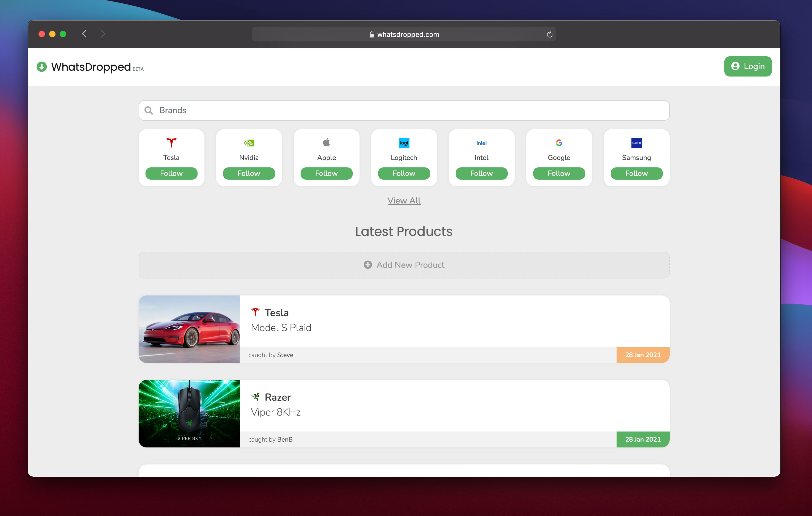This screenshot has height=516, width=812.
Task: Click the Logitech logi logo icon
Action: tap(404, 143)
